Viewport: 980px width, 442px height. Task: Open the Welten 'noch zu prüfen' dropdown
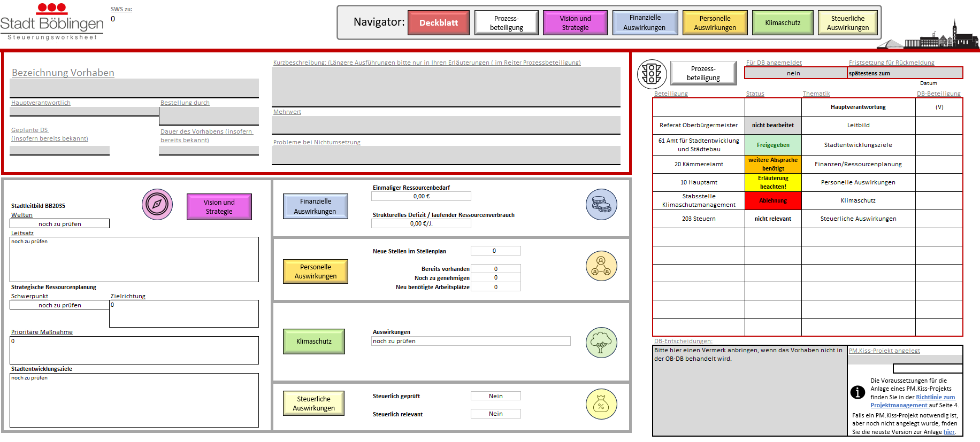coord(60,224)
